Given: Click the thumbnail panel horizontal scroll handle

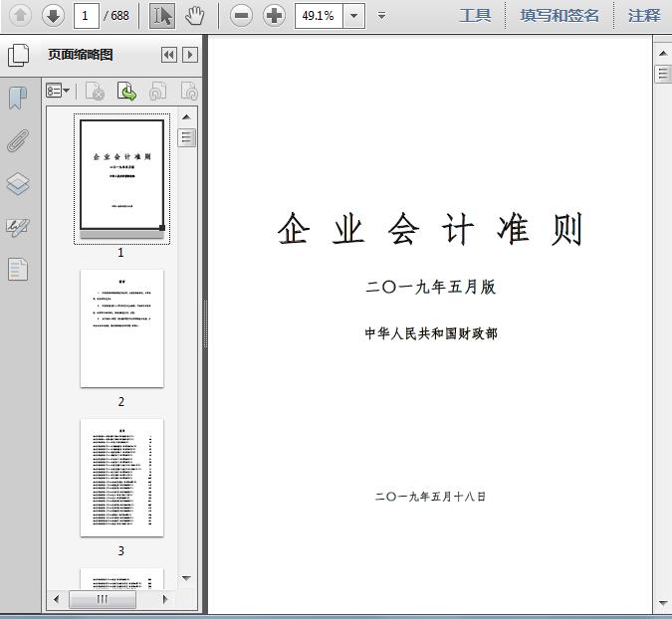Looking at the screenshot, I should click(103, 599).
